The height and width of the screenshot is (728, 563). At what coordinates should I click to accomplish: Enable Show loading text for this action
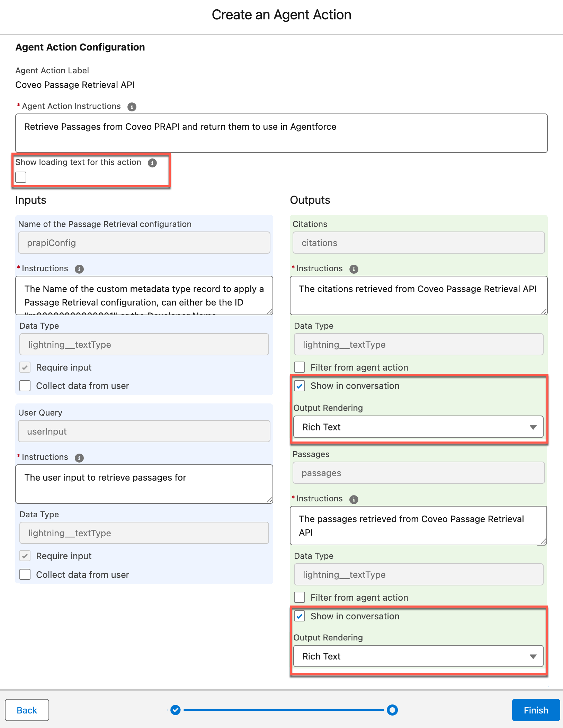click(21, 177)
